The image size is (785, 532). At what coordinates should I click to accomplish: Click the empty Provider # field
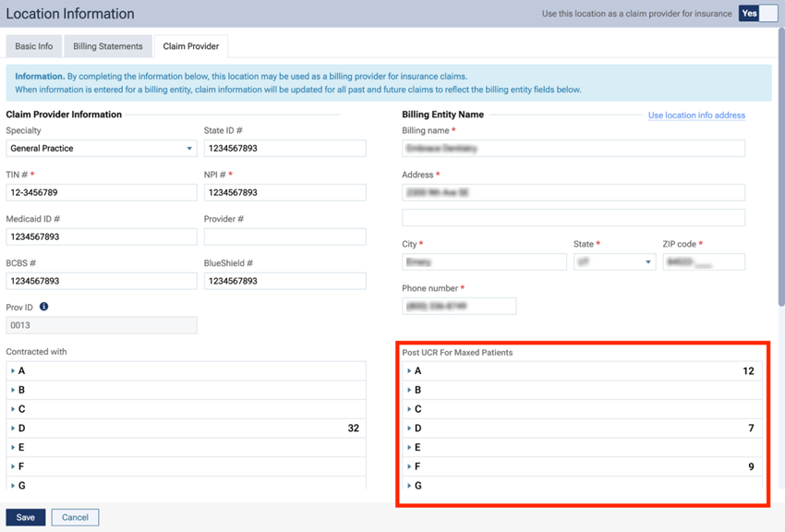pos(284,236)
